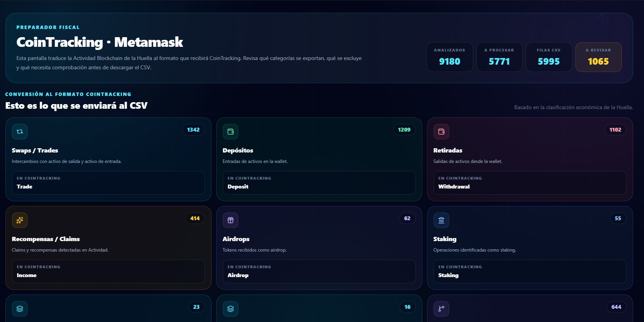Screen dimensions: 644x322
Task: Select the "Airdrop" CoinTracking mapping value
Action: (x=238, y=275)
